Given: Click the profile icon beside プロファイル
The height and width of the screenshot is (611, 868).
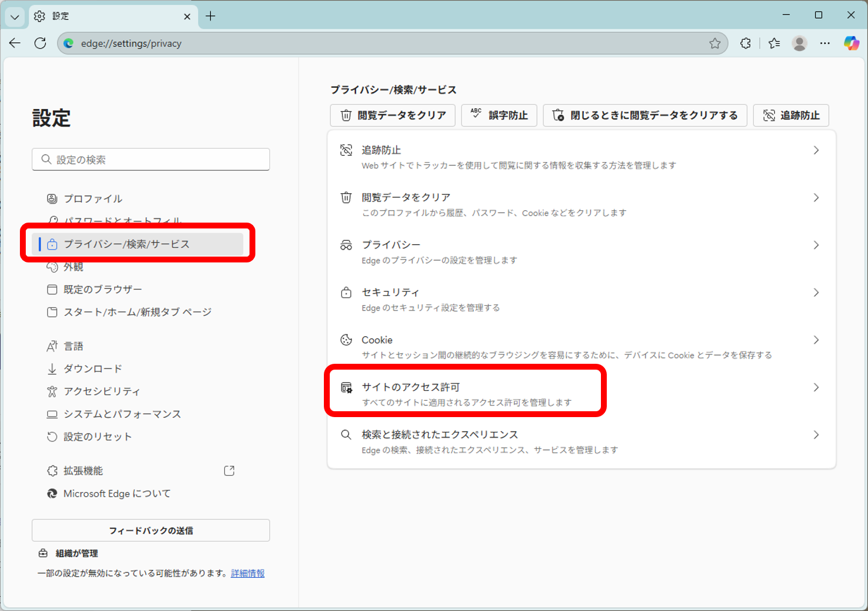Looking at the screenshot, I should 52,199.
